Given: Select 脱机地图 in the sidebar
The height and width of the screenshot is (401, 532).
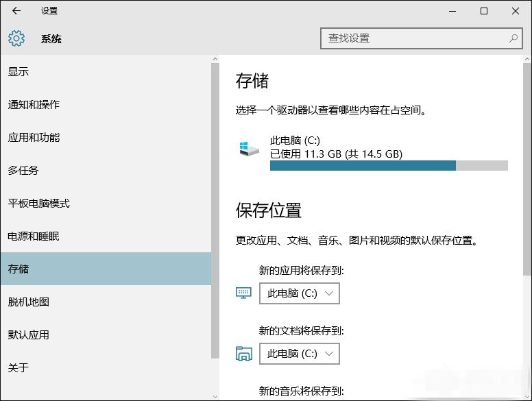Looking at the screenshot, I should pos(28,302).
